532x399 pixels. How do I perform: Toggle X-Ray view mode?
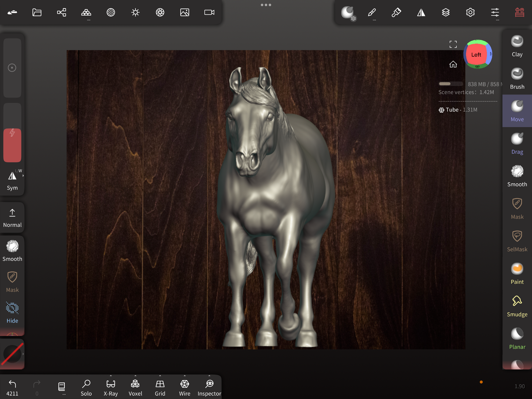click(x=110, y=387)
